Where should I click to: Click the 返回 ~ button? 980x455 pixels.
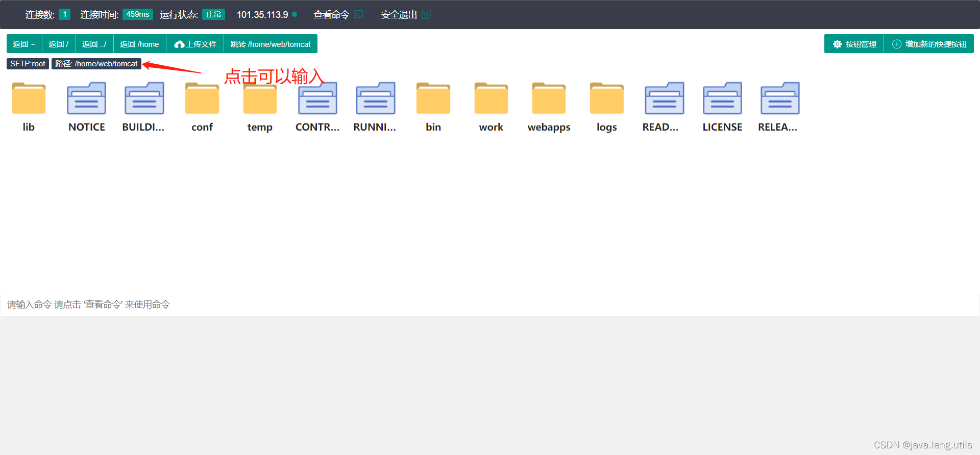(x=24, y=44)
